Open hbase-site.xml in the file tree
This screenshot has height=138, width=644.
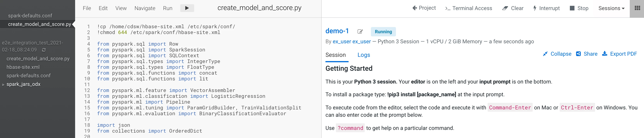pos(23,67)
